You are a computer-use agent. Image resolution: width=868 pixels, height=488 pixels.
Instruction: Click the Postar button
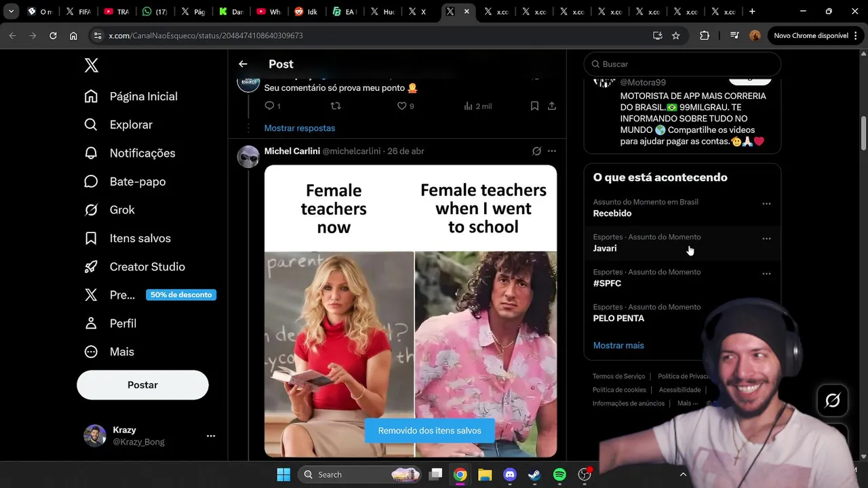pos(142,385)
